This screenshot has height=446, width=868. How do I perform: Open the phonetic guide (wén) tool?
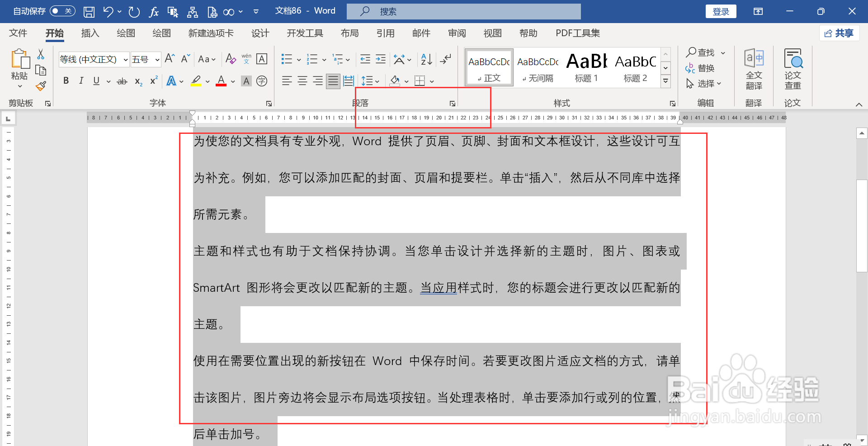[246, 59]
